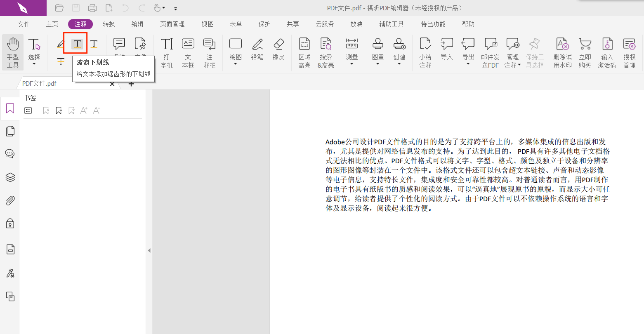
Task: Expand the 导出 export dropdown
Action: click(468, 64)
